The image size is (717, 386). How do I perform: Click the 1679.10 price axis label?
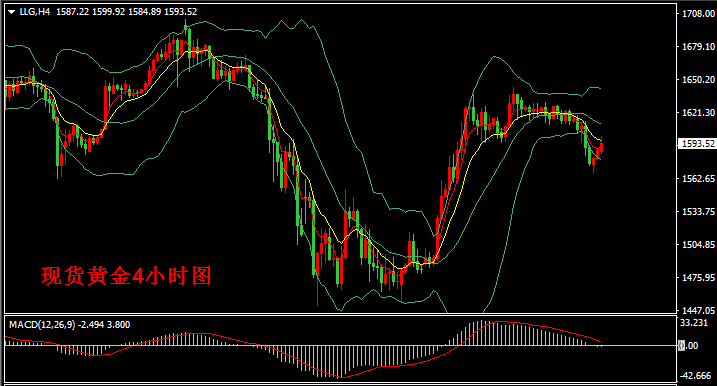coord(698,47)
